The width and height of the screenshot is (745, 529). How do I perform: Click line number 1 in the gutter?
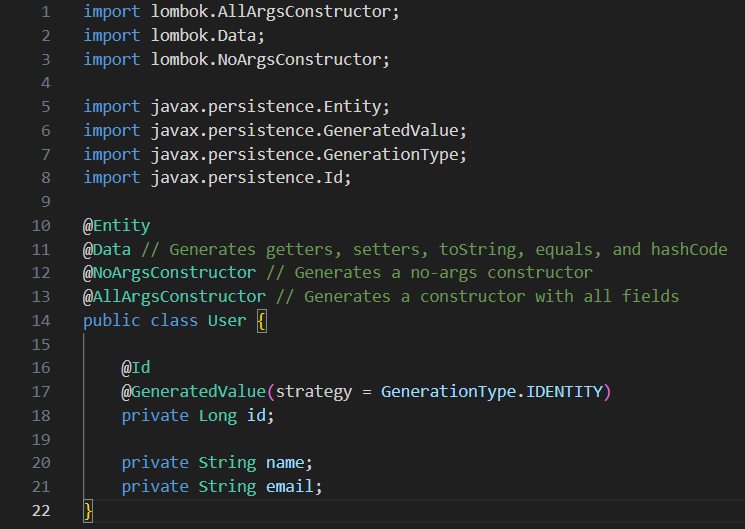[x=43, y=12]
